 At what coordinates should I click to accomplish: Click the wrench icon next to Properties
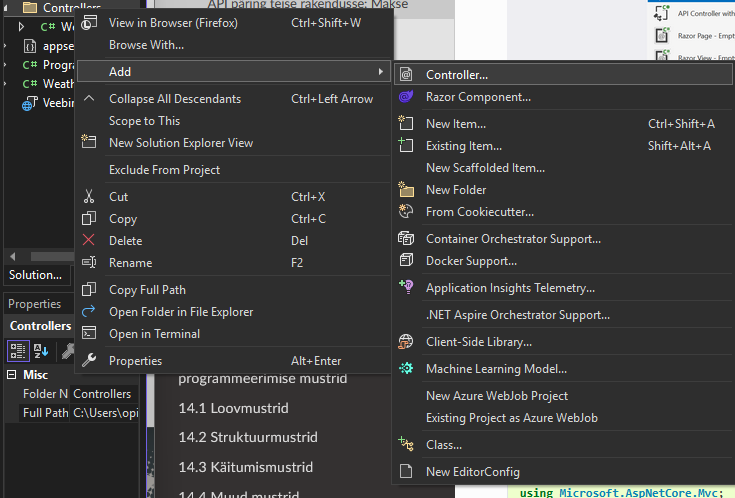89,361
